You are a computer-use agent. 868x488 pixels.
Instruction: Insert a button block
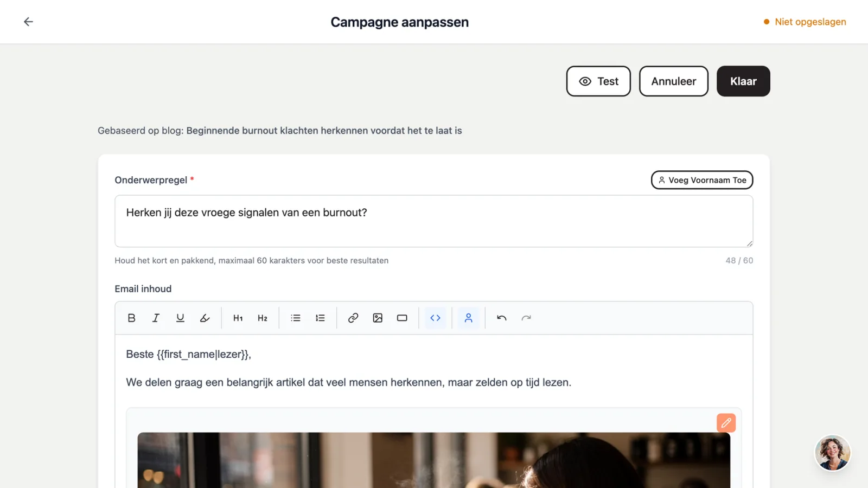402,318
